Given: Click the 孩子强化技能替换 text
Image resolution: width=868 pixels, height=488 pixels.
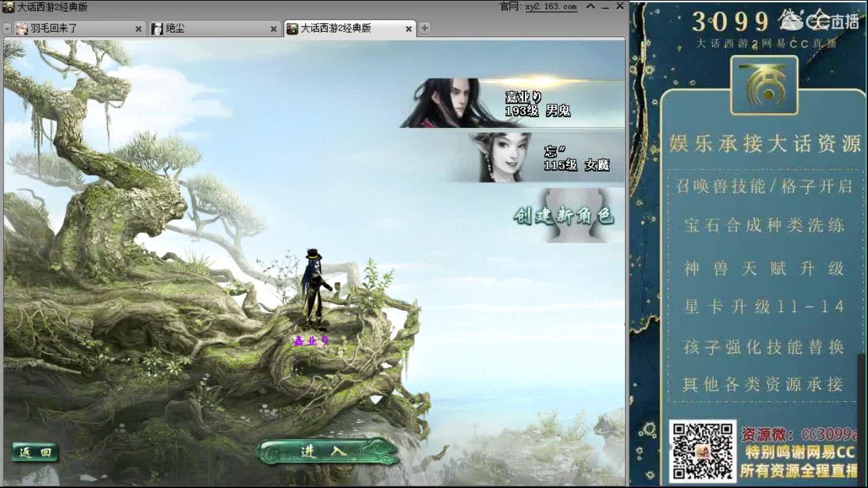Looking at the screenshot, I should [764, 347].
